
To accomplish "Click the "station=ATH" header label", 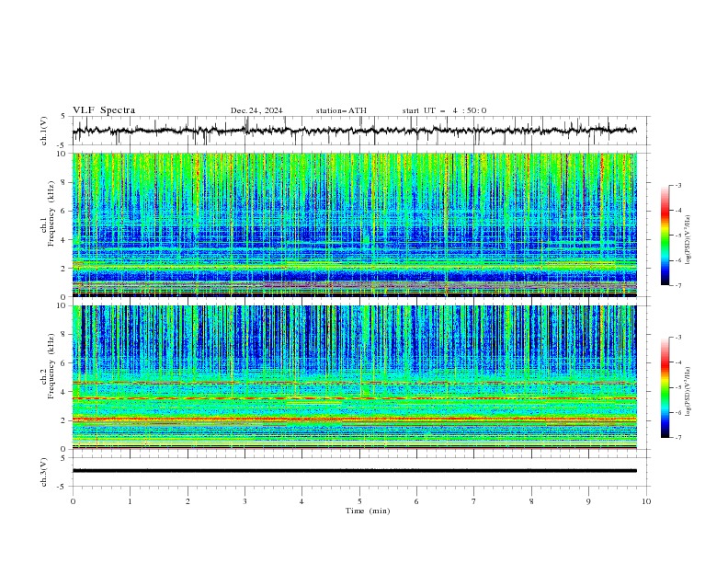I will pyautogui.click(x=341, y=110).
